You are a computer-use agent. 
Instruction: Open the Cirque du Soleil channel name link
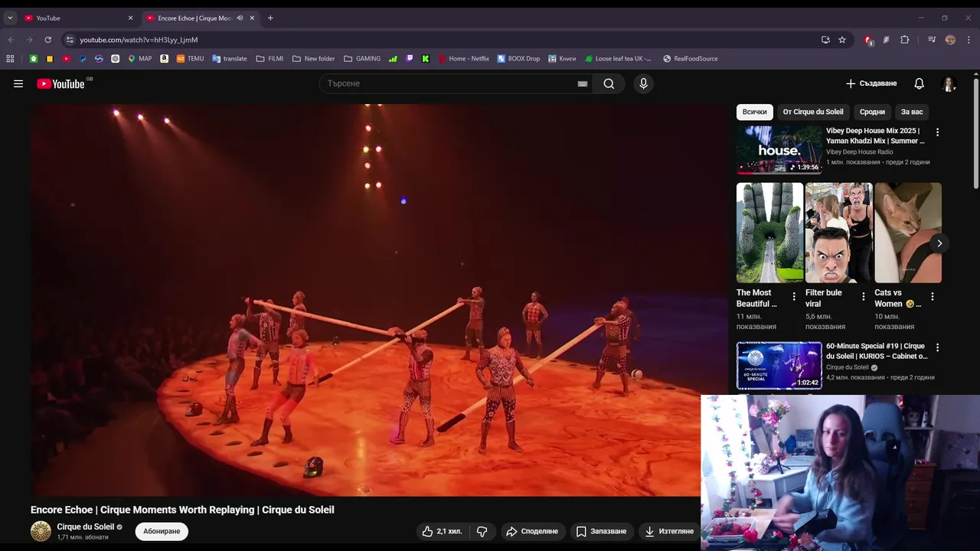click(x=85, y=527)
